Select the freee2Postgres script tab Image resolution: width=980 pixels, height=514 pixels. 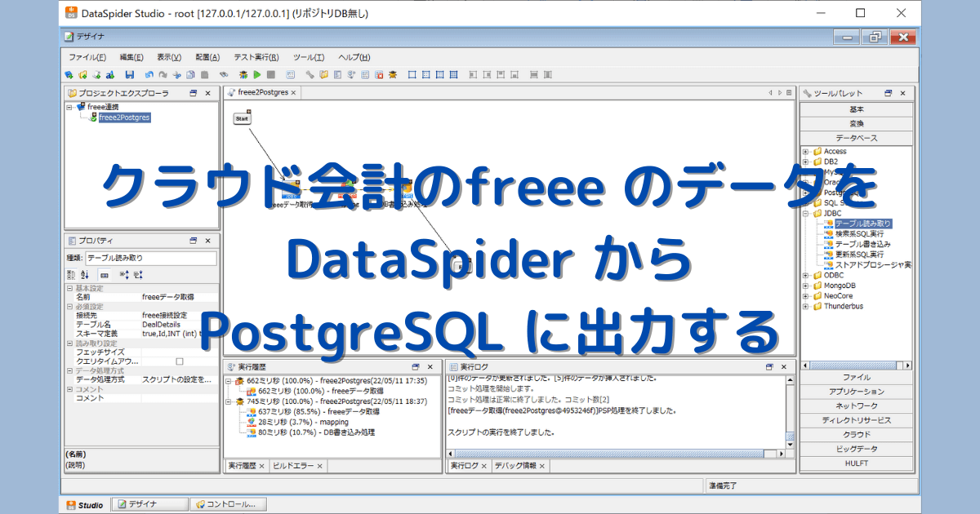[262, 93]
